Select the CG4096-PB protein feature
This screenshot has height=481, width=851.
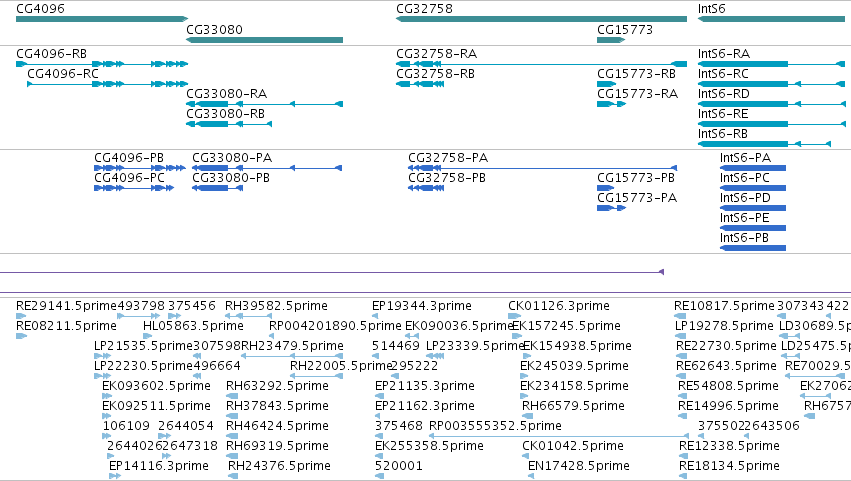pyautogui.click(x=140, y=168)
